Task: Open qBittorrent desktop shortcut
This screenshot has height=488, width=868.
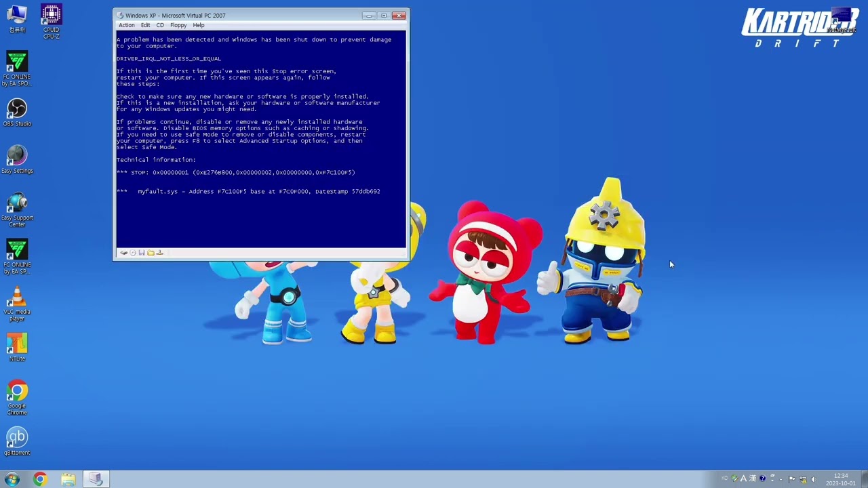Action: pos(17,441)
